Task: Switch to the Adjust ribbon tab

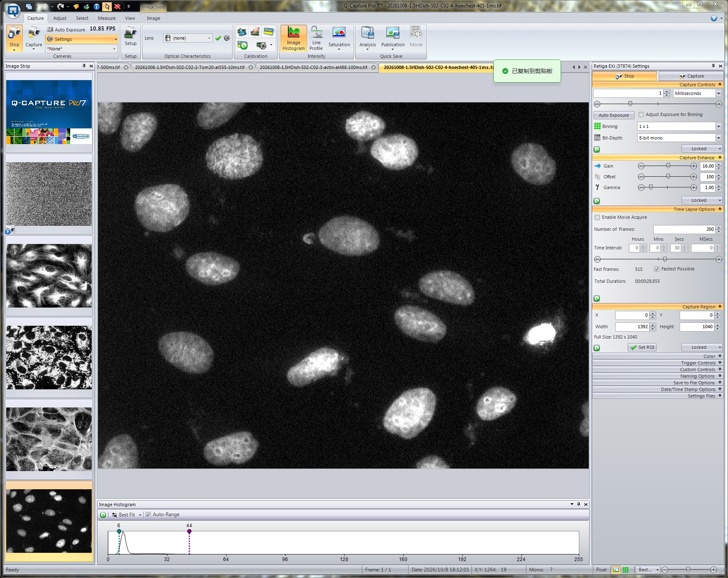Action: tap(60, 18)
